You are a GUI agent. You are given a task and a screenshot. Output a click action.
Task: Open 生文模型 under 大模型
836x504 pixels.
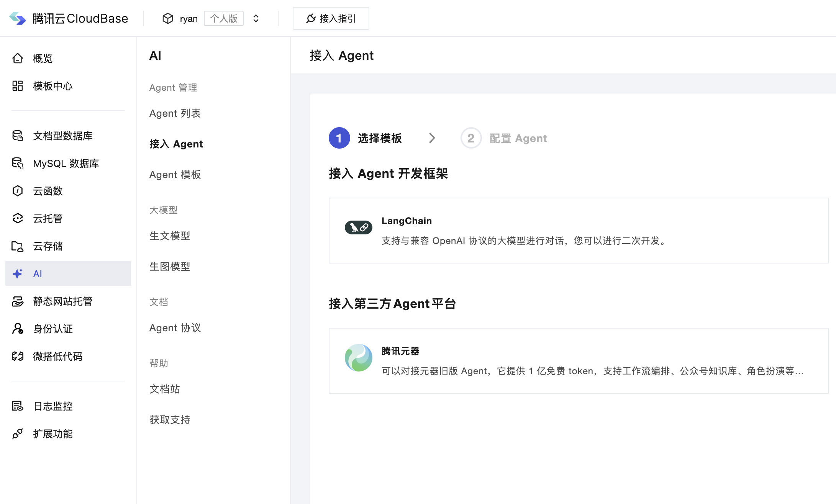[170, 236]
